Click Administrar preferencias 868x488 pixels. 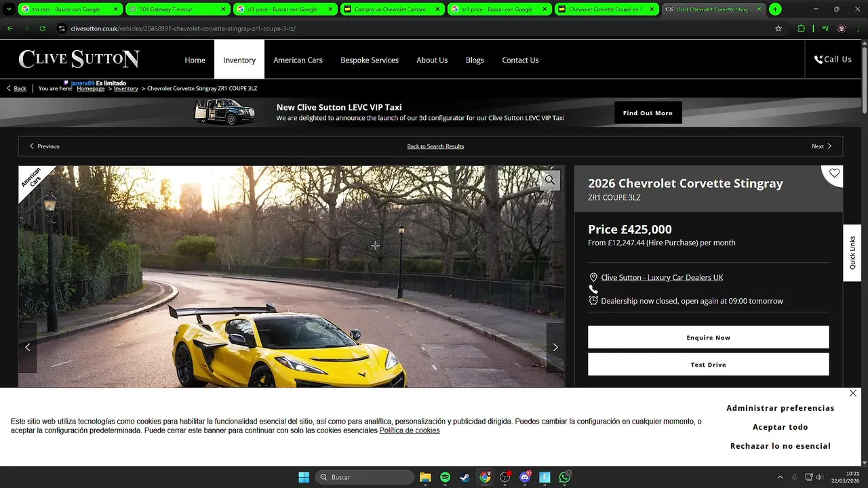781,408
